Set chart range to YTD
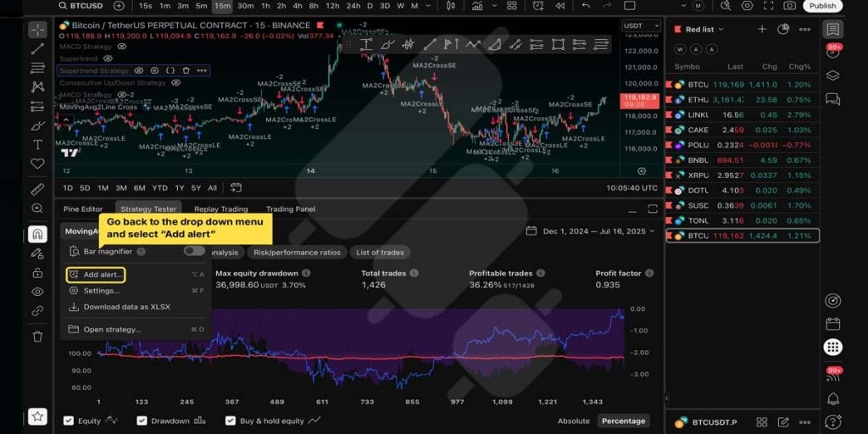868x434 pixels. (x=160, y=187)
